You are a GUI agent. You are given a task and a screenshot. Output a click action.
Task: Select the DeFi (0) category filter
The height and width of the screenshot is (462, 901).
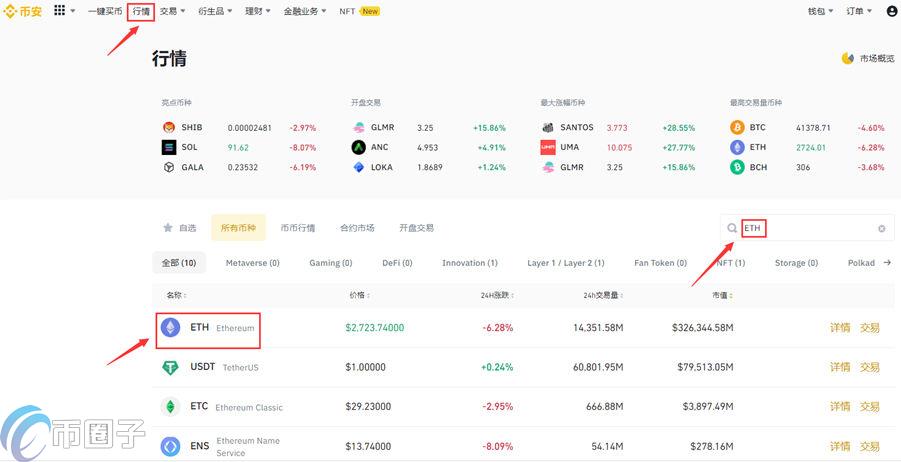(x=397, y=263)
